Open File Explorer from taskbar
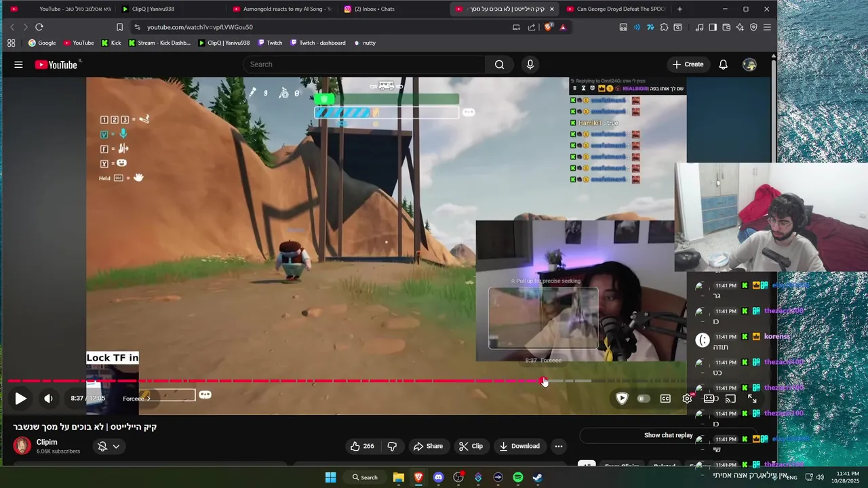Viewport: 868px width, 488px height. click(399, 477)
